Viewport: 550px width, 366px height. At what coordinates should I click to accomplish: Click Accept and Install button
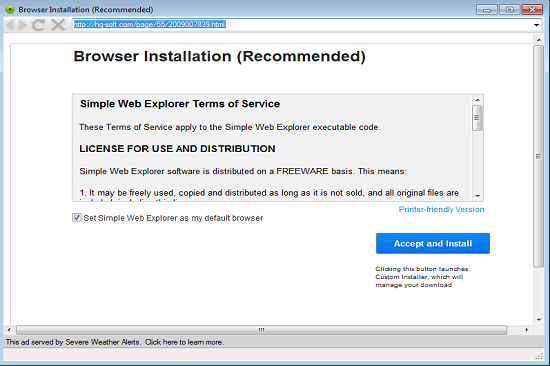pos(433,244)
